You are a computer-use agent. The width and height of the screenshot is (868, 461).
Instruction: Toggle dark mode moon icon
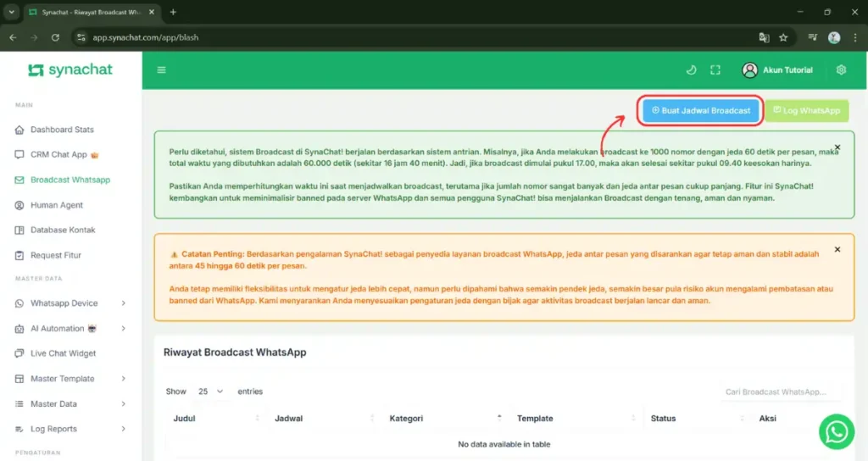coord(691,69)
